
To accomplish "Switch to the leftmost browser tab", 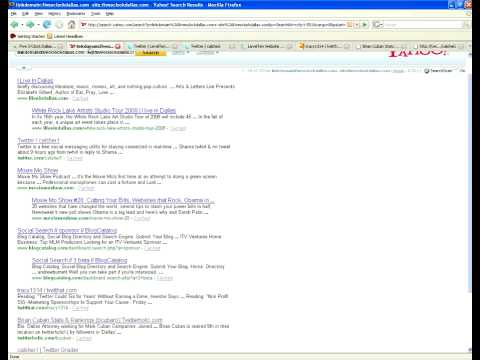I will 37,46.
